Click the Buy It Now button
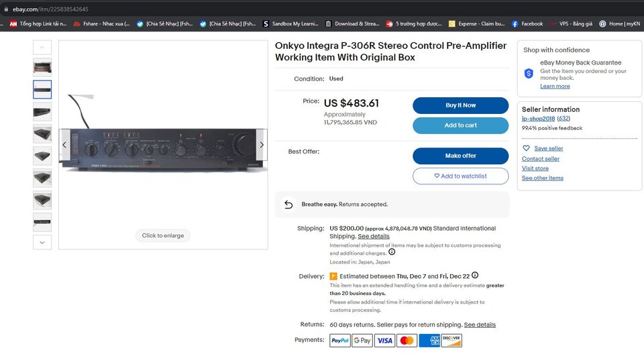This screenshot has width=644, height=356. pyautogui.click(x=460, y=105)
